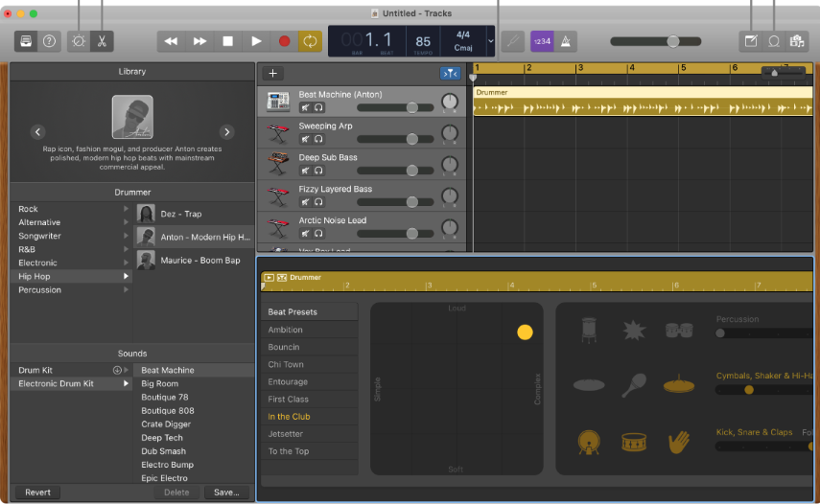Toggle the hand claps instrument icon
820x504 pixels.
coord(679,442)
